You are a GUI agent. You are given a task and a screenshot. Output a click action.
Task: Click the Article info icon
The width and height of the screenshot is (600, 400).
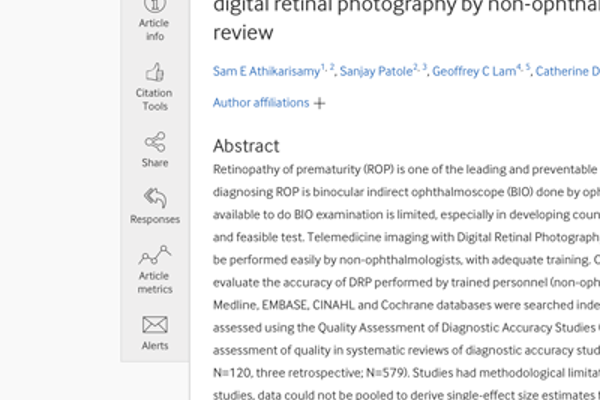tap(154, 5)
